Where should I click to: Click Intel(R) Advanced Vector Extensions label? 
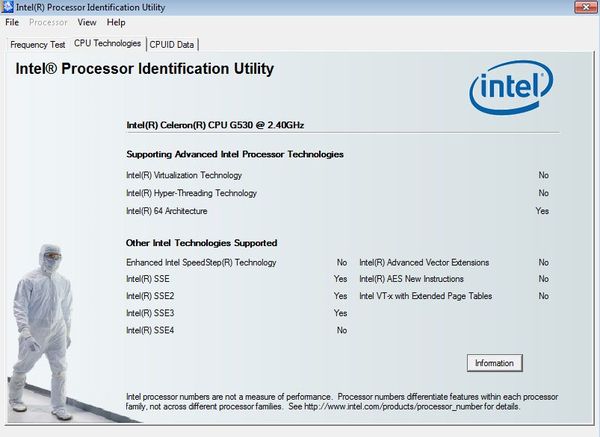pos(424,263)
